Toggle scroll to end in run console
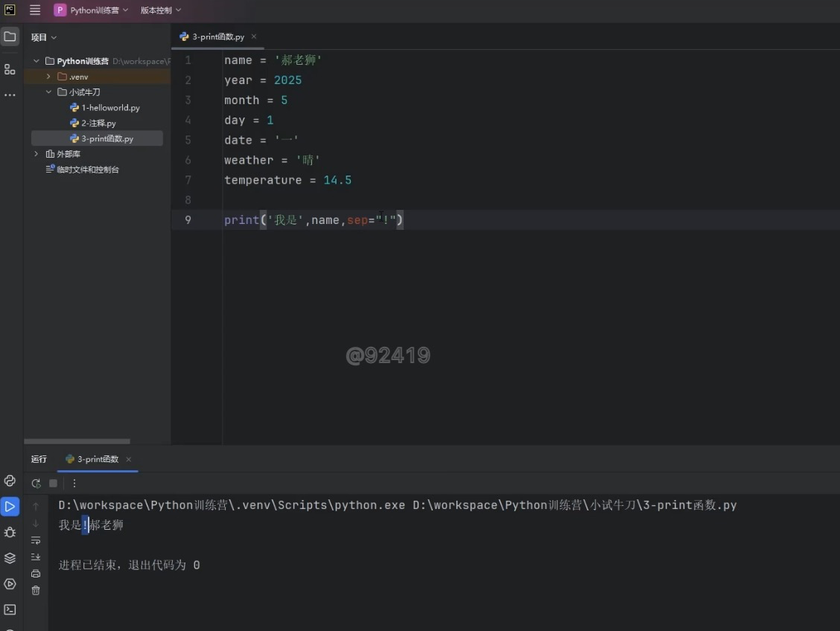 36,557
